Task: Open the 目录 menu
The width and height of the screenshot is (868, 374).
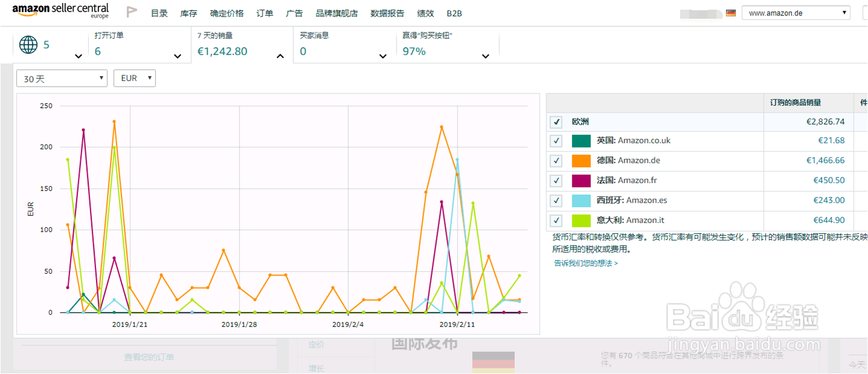Action: [x=160, y=13]
